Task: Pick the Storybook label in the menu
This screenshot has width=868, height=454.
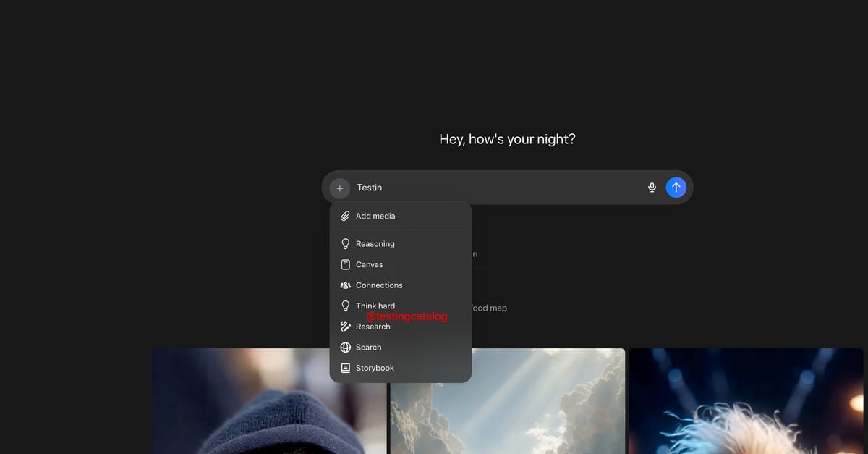Action: 375,368
